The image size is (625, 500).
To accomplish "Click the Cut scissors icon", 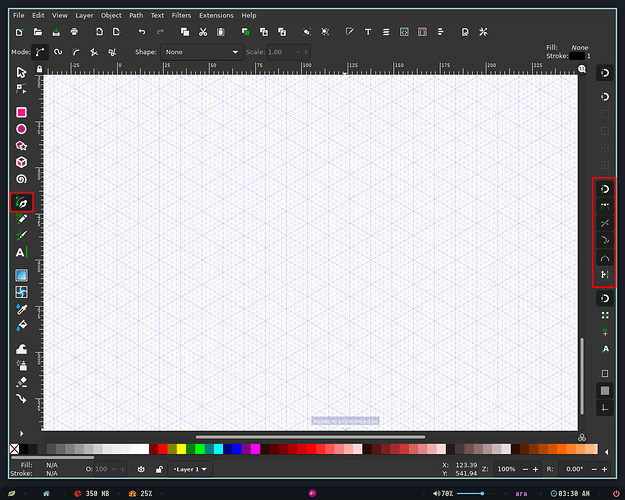I will click(203, 32).
